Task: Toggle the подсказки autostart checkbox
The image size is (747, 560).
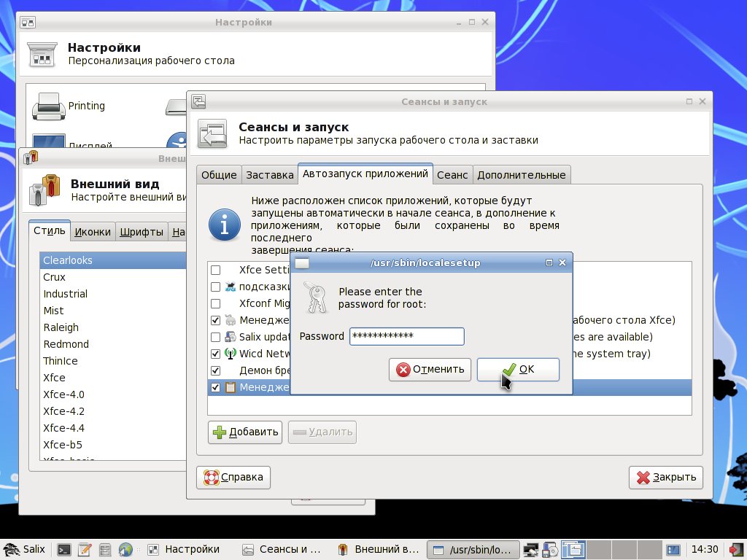Action: click(216, 287)
